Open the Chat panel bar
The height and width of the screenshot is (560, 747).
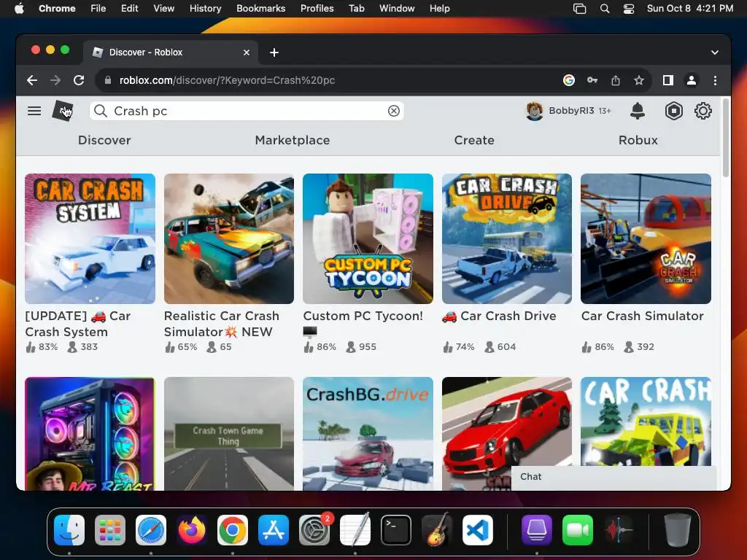[614, 477]
